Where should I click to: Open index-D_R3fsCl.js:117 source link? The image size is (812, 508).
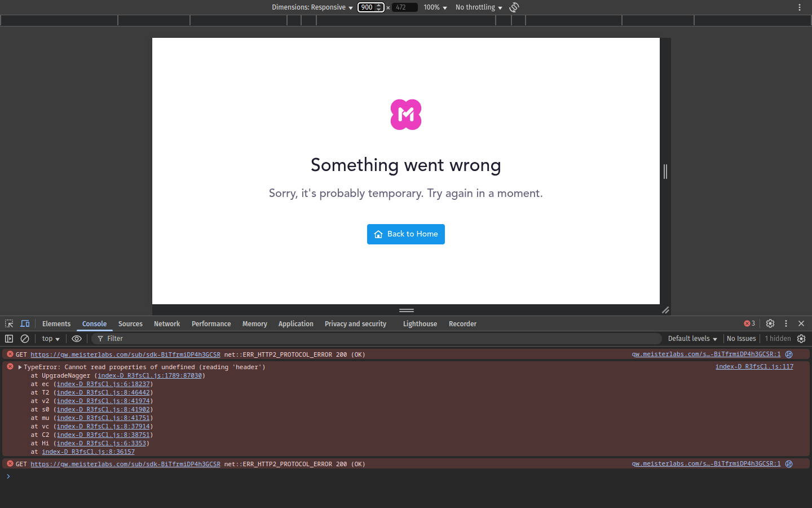click(754, 366)
